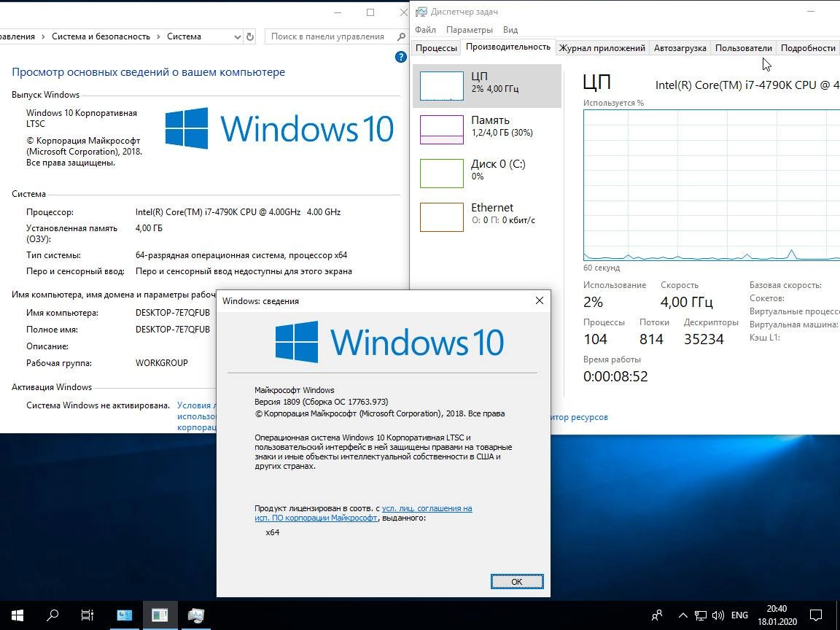The height and width of the screenshot is (630, 840).
Task: Click threads count 814
Action: point(651,339)
